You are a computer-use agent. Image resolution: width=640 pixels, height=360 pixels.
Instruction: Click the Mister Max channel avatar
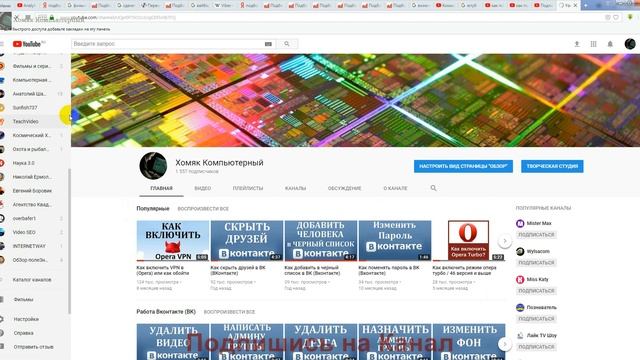click(x=520, y=223)
